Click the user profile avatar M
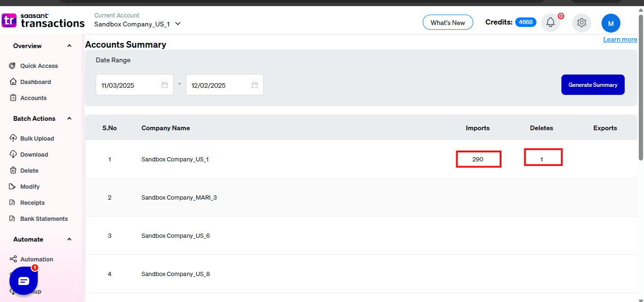644x302 pixels. click(611, 23)
